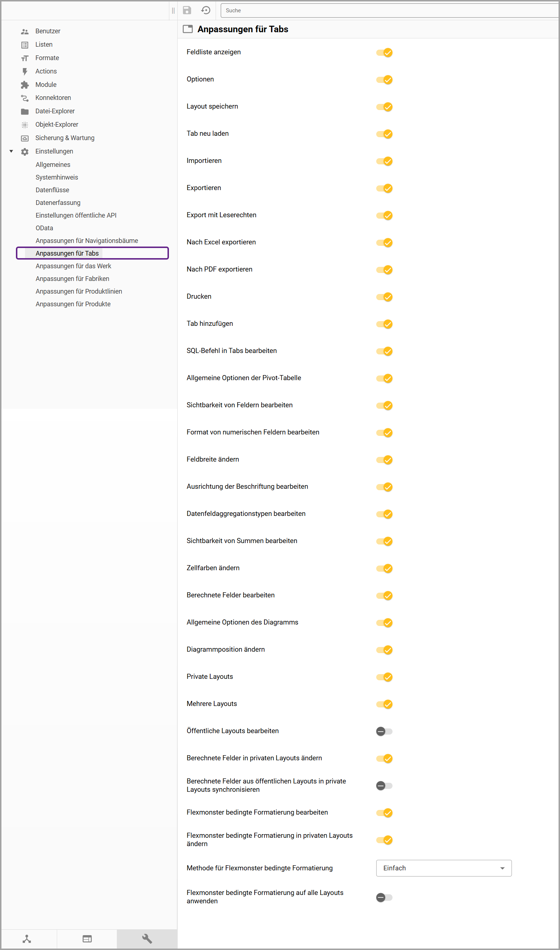Open the network structure icon at bottom

click(27, 938)
